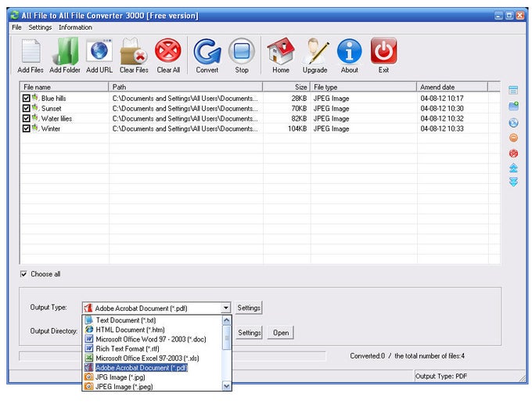
Task: Sort by the File type column header
Action: click(363, 87)
